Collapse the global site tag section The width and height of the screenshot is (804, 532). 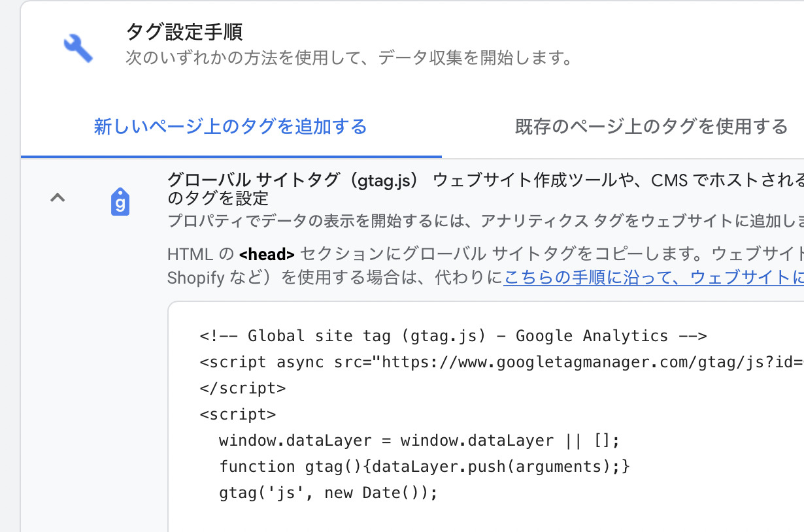(x=58, y=197)
